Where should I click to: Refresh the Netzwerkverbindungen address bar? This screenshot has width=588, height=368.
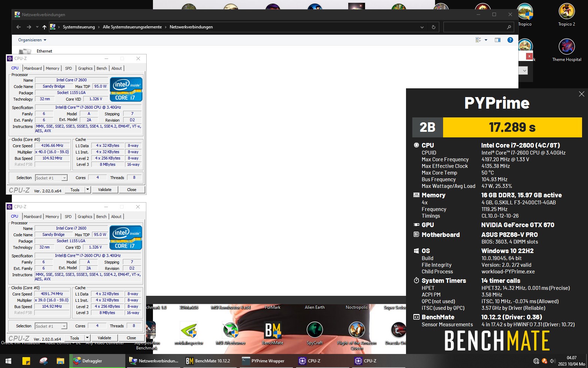coord(433,27)
